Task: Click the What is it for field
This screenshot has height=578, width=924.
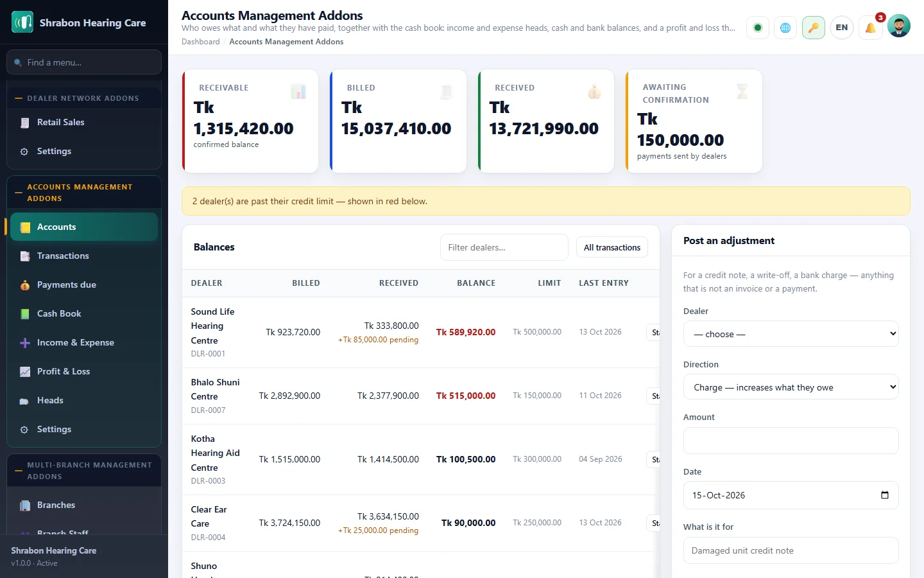Action: 791,550
